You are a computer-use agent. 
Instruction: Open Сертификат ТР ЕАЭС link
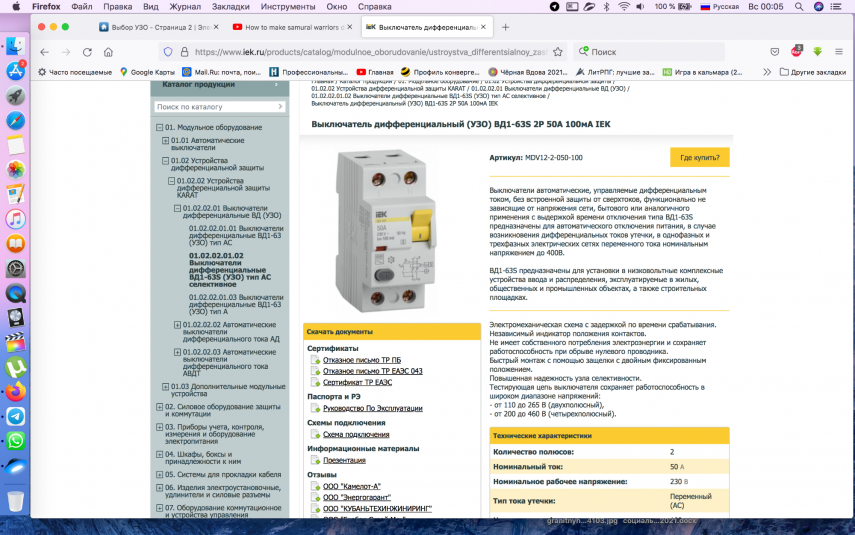tap(357, 382)
